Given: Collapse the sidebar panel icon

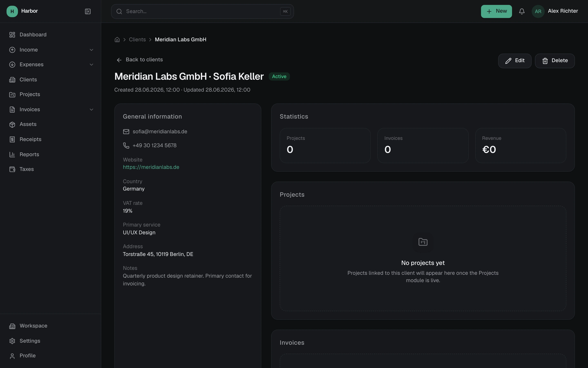Looking at the screenshot, I should (88, 11).
